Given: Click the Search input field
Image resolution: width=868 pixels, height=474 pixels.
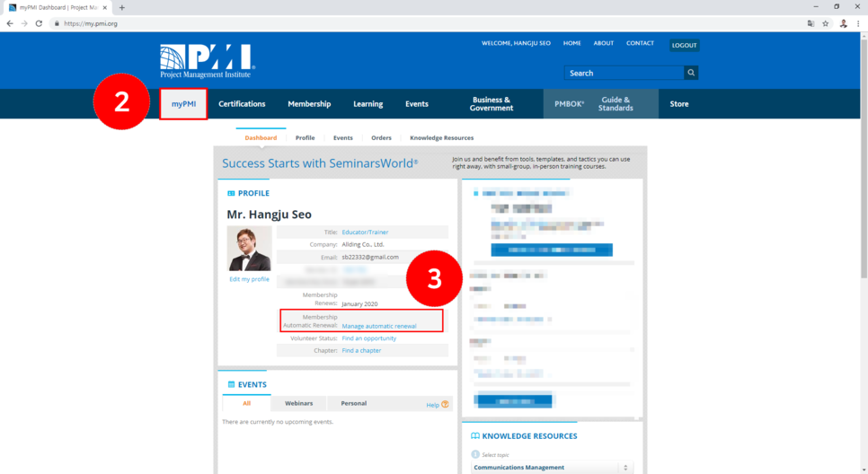Looking at the screenshot, I should (x=624, y=73).
